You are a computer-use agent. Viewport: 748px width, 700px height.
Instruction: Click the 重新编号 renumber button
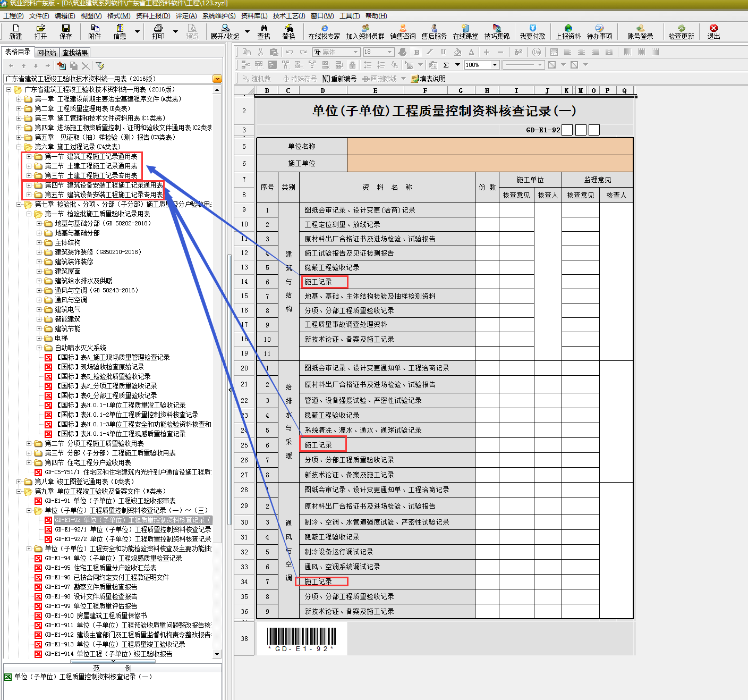tap(339, 79)
